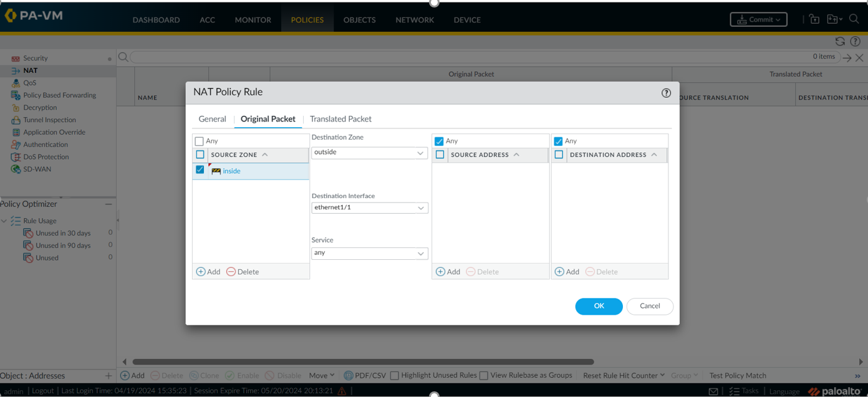This screenshot has width=868, height=397.
Task: Click the OK button
Action: [599, 306]
